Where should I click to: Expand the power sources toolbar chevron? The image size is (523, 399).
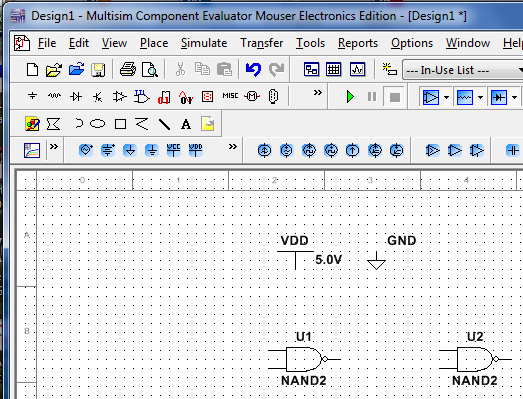[233, 146]
